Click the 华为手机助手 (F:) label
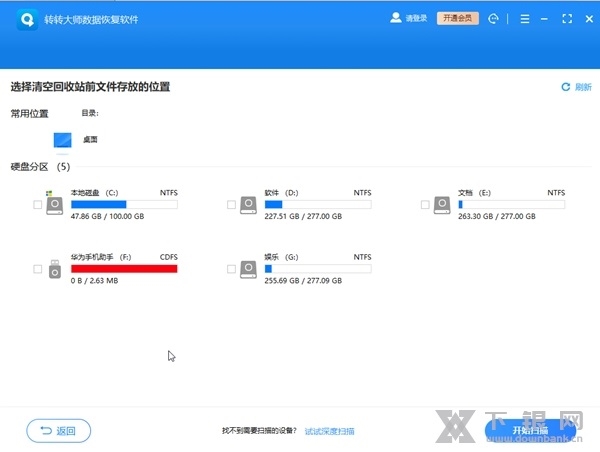The width and height of the screenshot is (600, 452). [x=101, y=257]
